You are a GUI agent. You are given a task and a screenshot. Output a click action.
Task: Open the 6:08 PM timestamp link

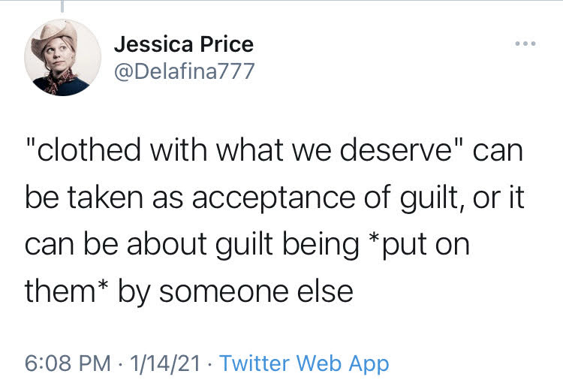point(68,363)
